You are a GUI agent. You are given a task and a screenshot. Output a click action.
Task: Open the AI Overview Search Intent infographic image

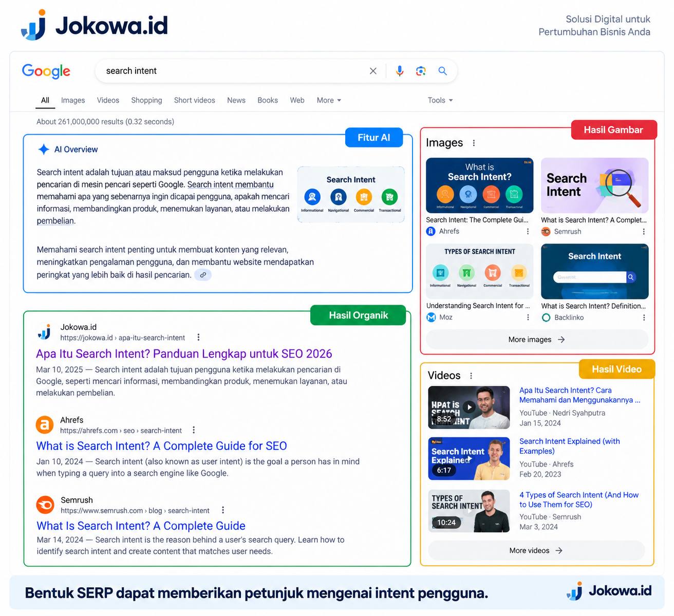pyautogui.click(x=351, y=195)
